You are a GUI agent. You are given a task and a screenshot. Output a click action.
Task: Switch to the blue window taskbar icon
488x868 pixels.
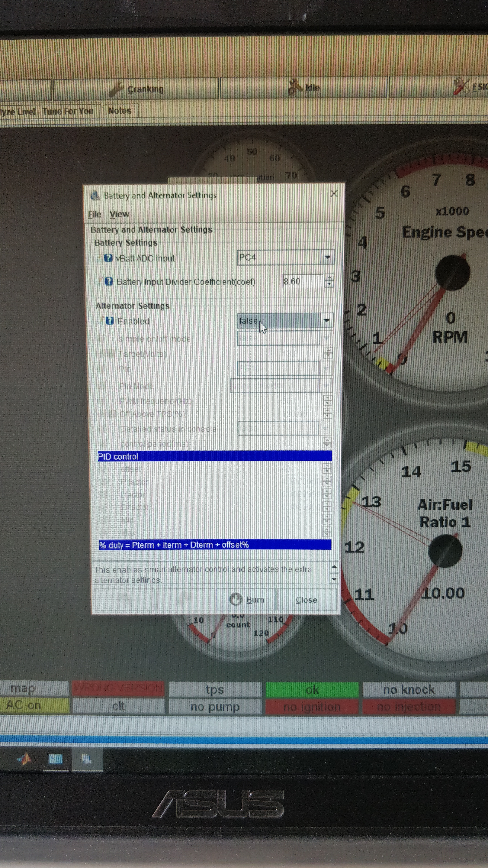pos(56,759)
